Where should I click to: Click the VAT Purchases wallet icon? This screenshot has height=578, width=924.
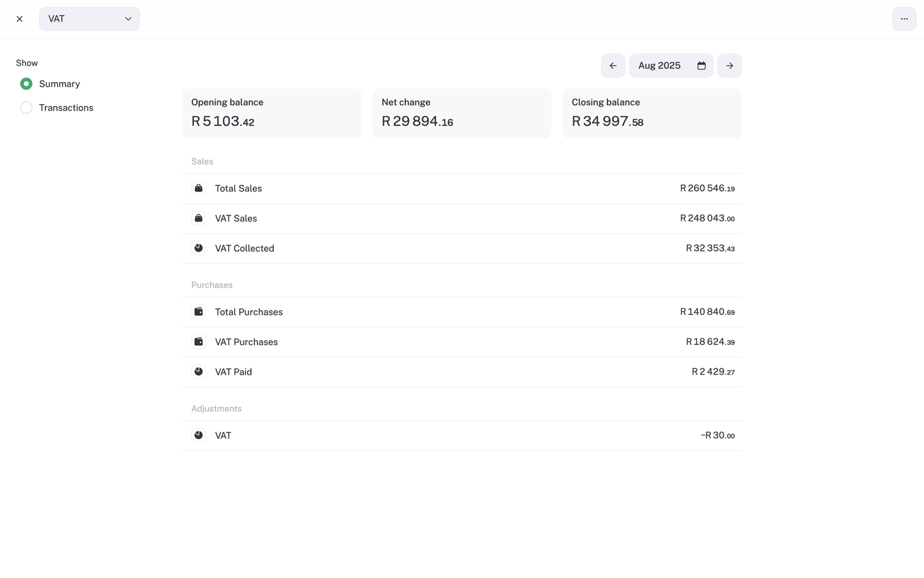[x=199, y=342]
